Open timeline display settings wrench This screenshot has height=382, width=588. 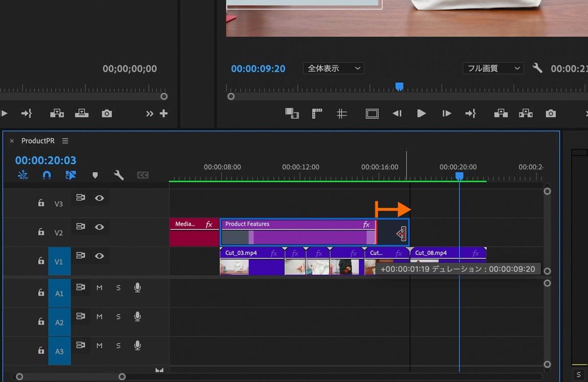[119, 175]
